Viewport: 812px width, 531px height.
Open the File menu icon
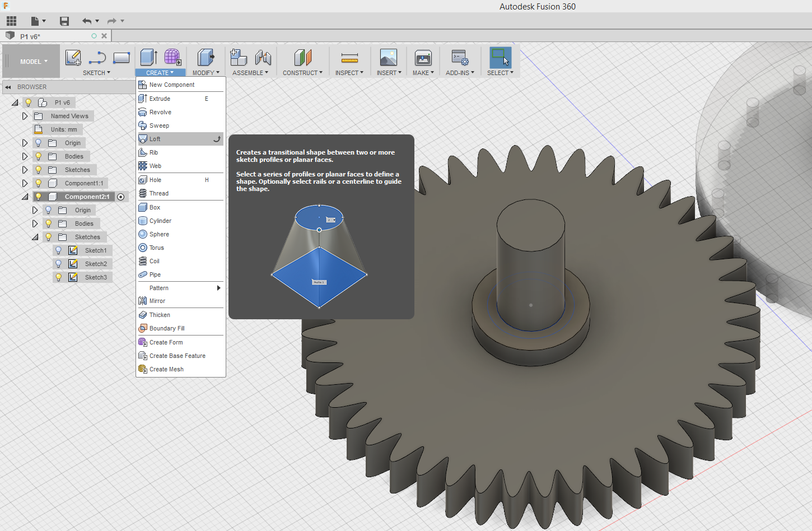[38, 21]
